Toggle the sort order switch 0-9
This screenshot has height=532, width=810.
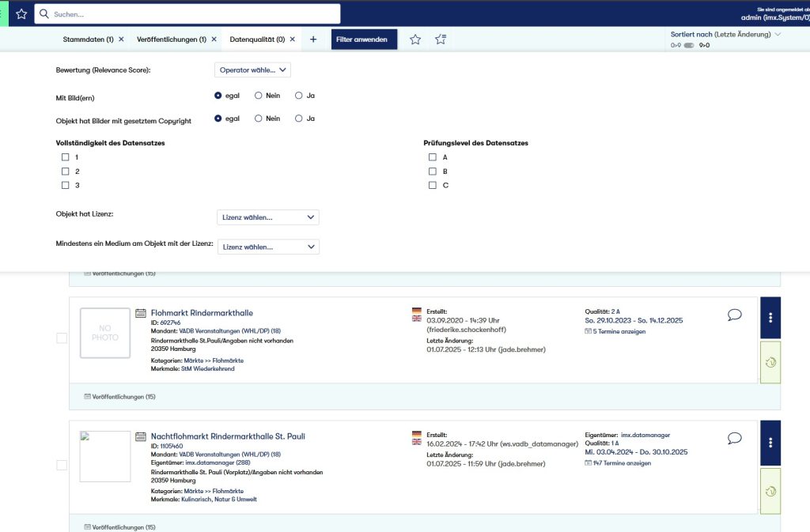pyautogui.click(x=688, y=46)
